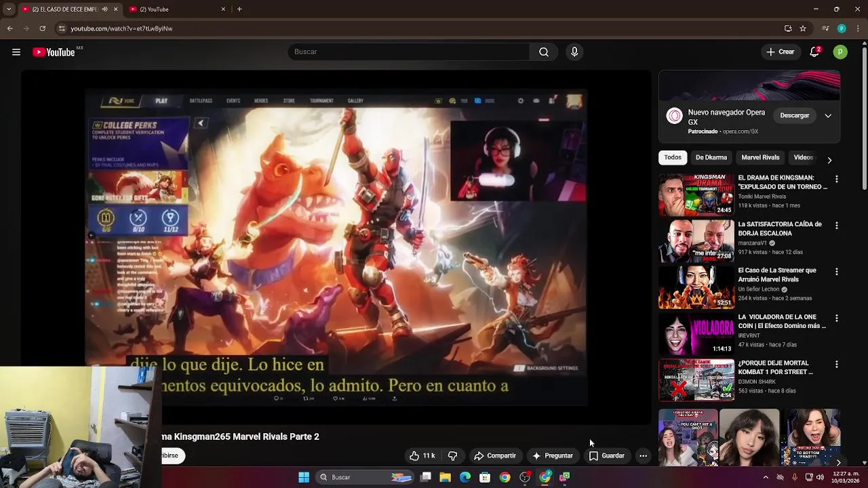Close the second YouTube tab
The width and height of the screenshot is (868, 488).
223,9
